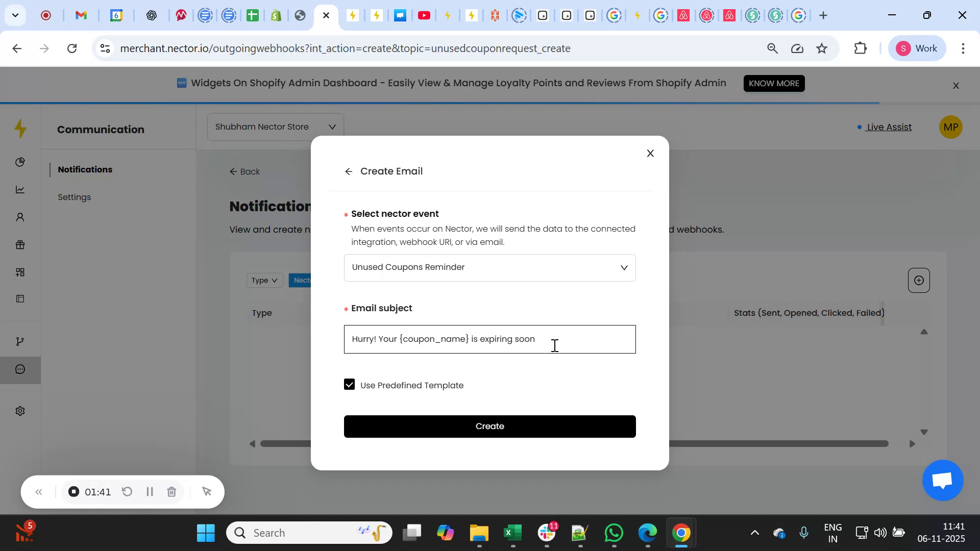Open the Settings item under Communication
980x551 pixels.
(75, 197)
